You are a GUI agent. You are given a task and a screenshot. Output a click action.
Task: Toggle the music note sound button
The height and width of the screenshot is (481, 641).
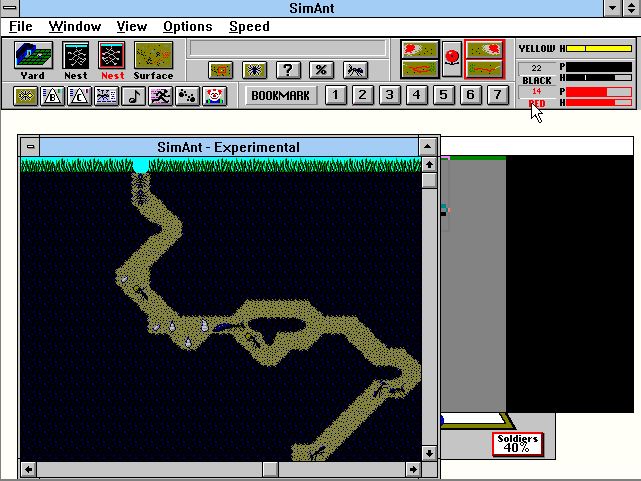[x=133, y=96]
